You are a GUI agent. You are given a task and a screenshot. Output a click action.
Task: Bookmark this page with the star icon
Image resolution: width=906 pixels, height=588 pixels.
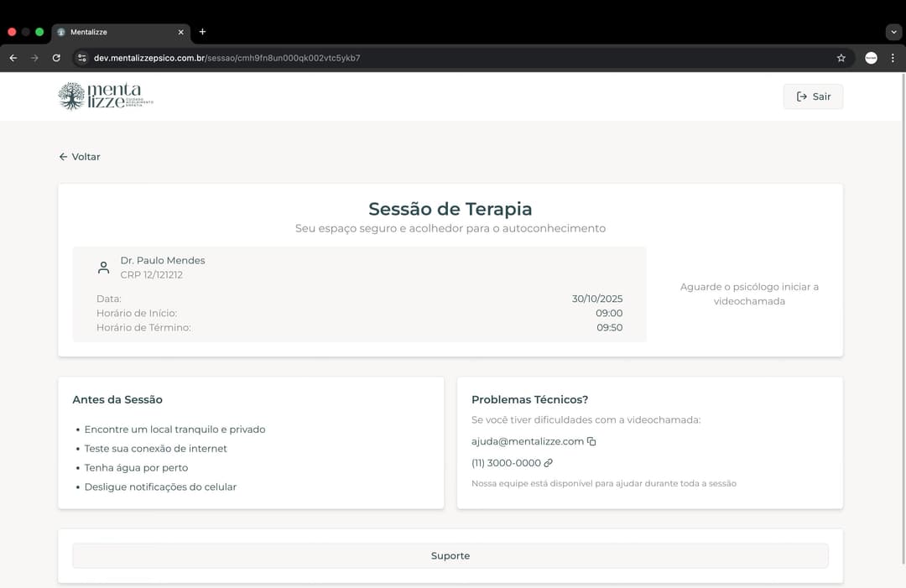[x=841, y=58]
